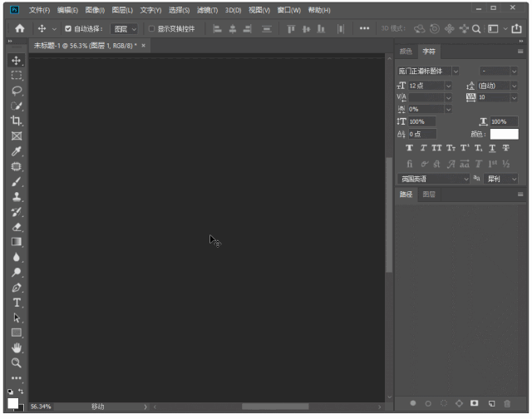The width and height of the screenshot is (532, 419).
Task: Click the zoom percentage 56.34% field
Action: [41, 407]
